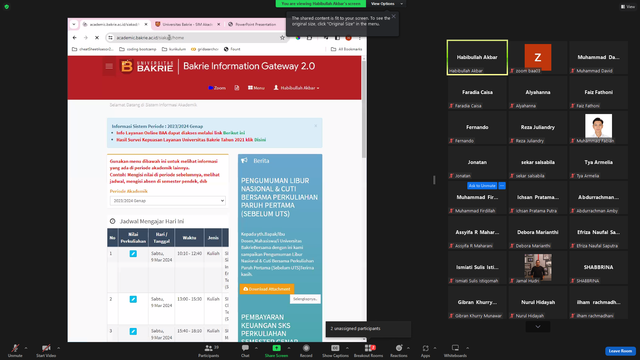640x360 pixels.
Task: Open the Chat panel
Action: (x=245, y=350)
